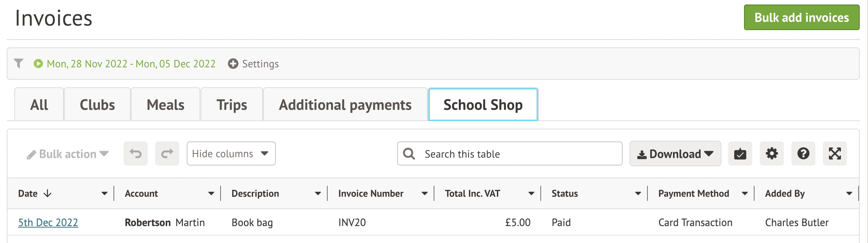Click the green date range arrow icon

pyautogui.click(x=38, y=64)
